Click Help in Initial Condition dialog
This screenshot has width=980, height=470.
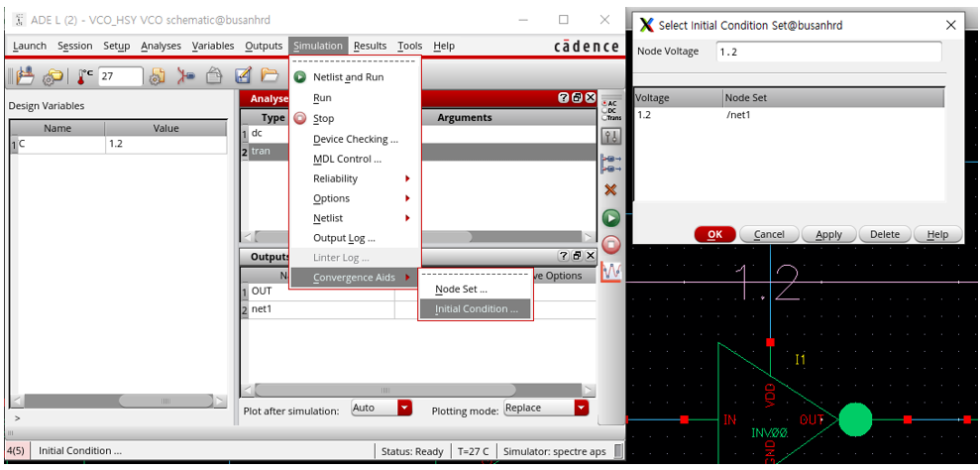tap(937, 234)
